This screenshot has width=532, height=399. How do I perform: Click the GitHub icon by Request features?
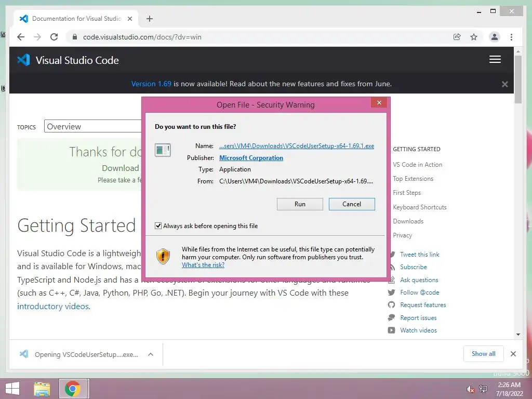391,304
